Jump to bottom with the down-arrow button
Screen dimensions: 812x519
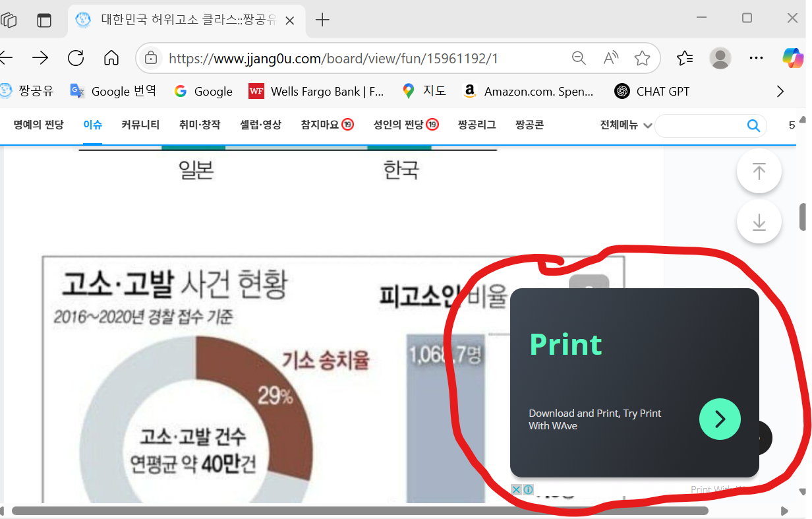(x=759, y=222)
